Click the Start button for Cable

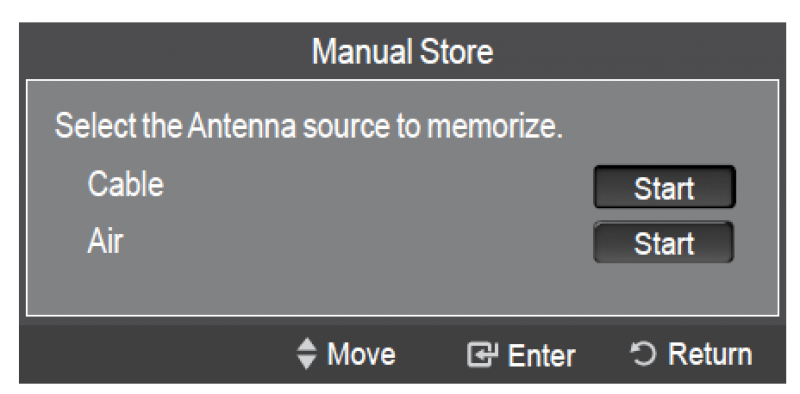[664, 187]
